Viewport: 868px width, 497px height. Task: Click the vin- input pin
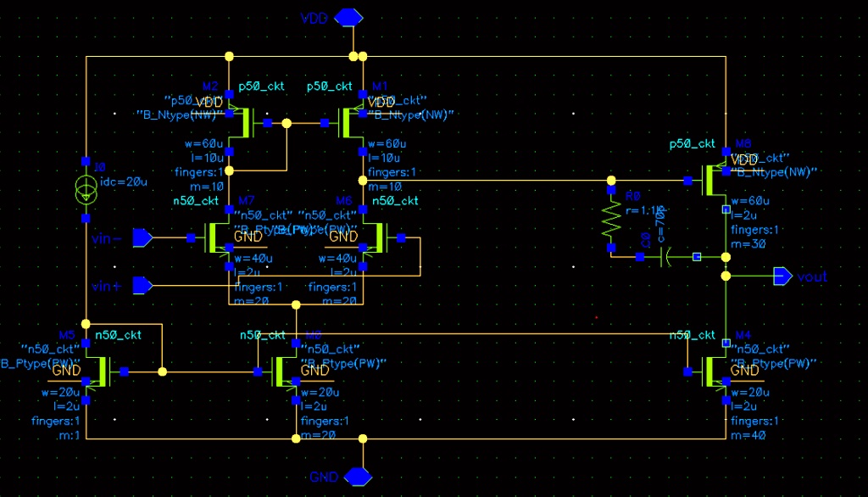point(141,238)
